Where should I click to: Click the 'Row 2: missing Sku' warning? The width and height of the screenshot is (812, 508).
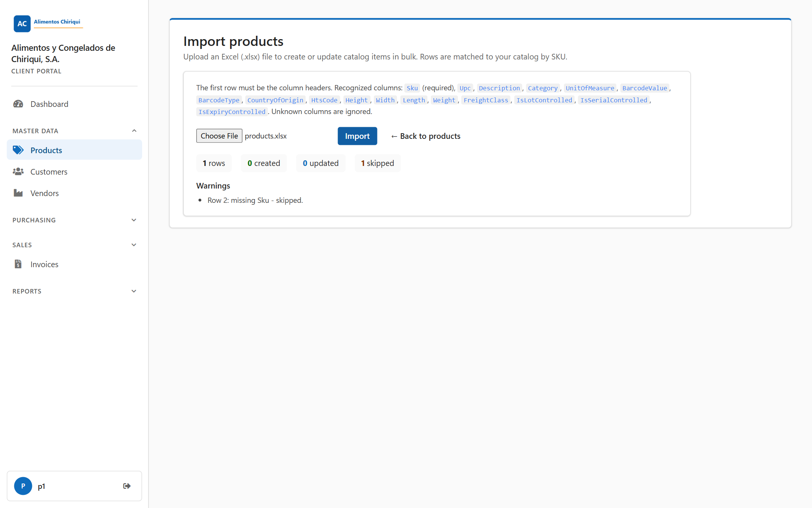pos(255,200)
